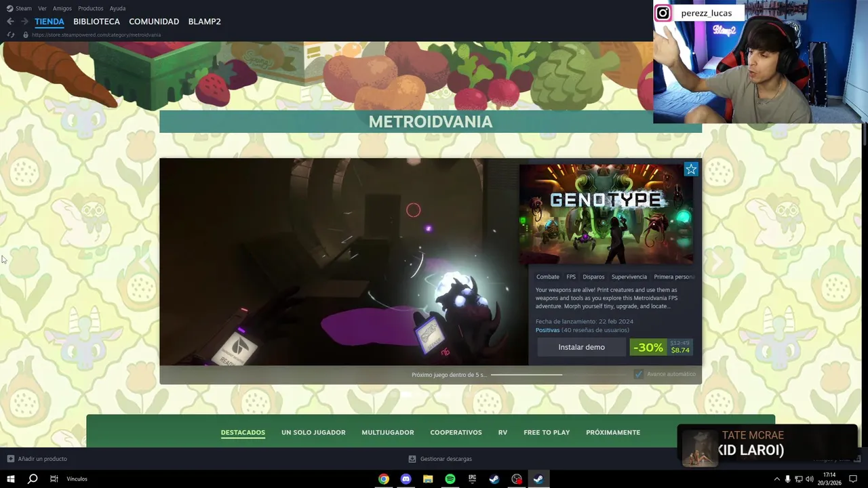Click the store URL address field
Viewport: 868px width, 488px height.
click(96, 35)
